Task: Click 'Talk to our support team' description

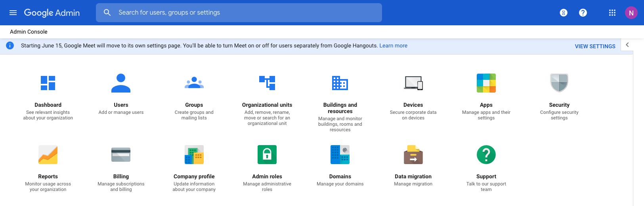Action: pyautogui.click(x=486, y=187)
